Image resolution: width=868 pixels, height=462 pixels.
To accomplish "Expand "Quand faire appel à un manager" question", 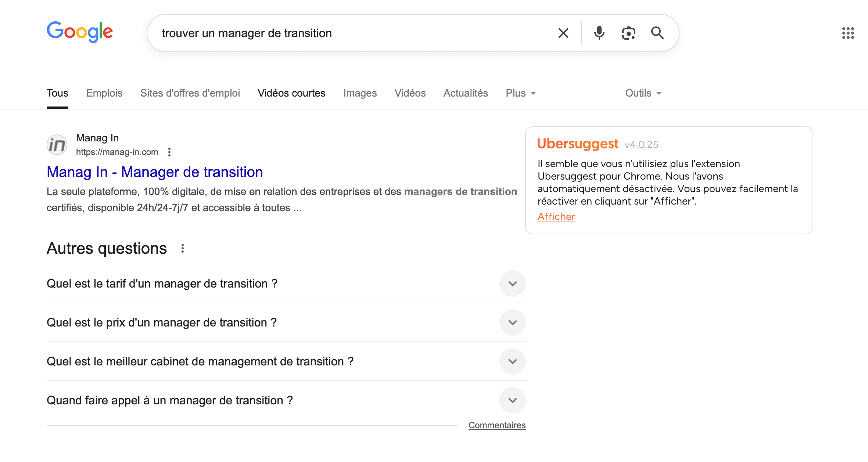I will (512, 400).
